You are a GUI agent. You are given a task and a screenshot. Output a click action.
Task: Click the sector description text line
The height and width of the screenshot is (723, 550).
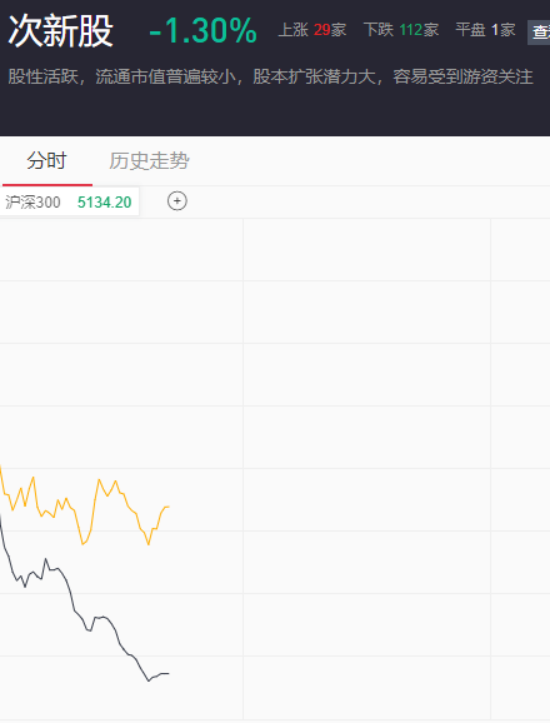point(271,77)
